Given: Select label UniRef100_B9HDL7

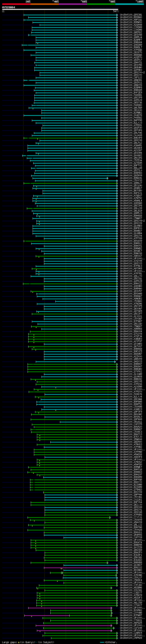Looking at the screenshot, I should 131,48.
